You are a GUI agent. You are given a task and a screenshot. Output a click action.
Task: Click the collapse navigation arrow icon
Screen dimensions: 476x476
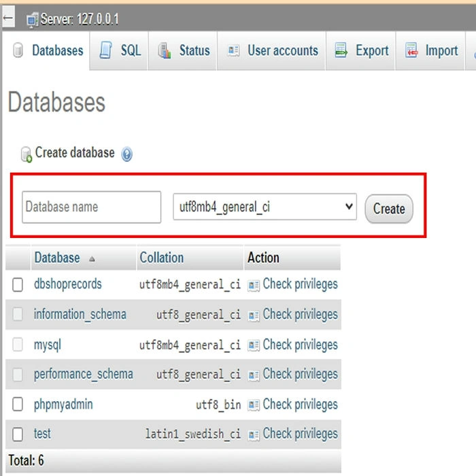point(8,18)
